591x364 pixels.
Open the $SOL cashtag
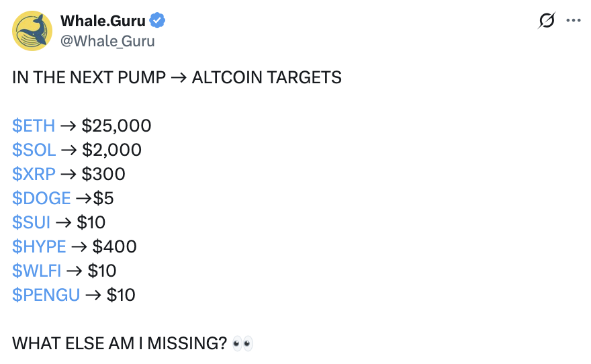pos(34,150)
